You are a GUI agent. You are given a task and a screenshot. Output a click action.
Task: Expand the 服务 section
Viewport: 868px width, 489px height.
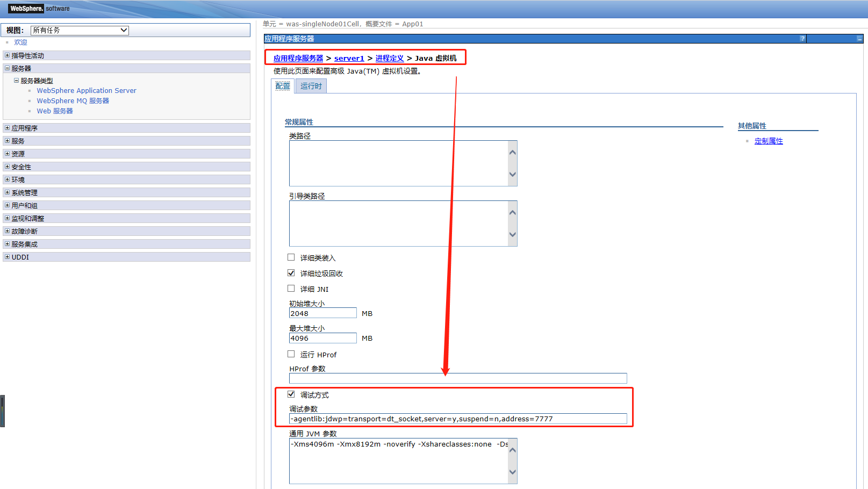click(x=7, y=141)
